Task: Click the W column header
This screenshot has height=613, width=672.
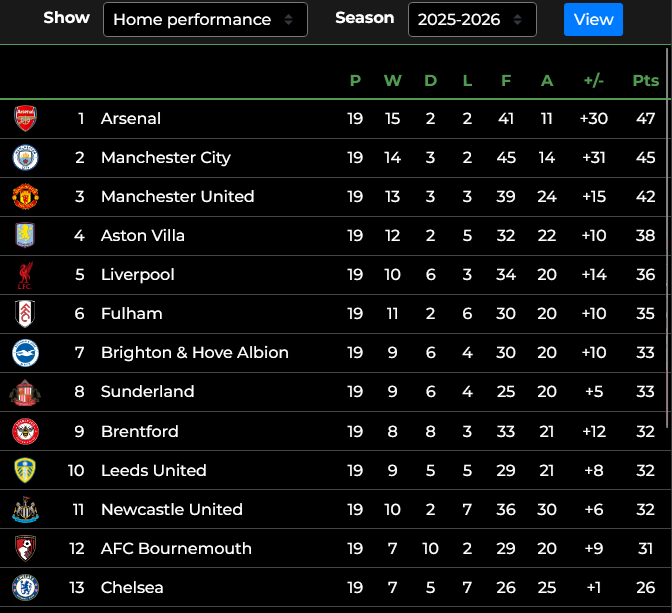Action: [x=393, y=81]
